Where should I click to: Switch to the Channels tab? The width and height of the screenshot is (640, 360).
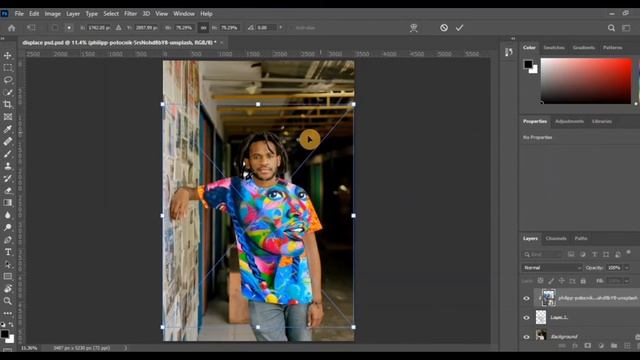pyautogui.click(x=556, y=238)
